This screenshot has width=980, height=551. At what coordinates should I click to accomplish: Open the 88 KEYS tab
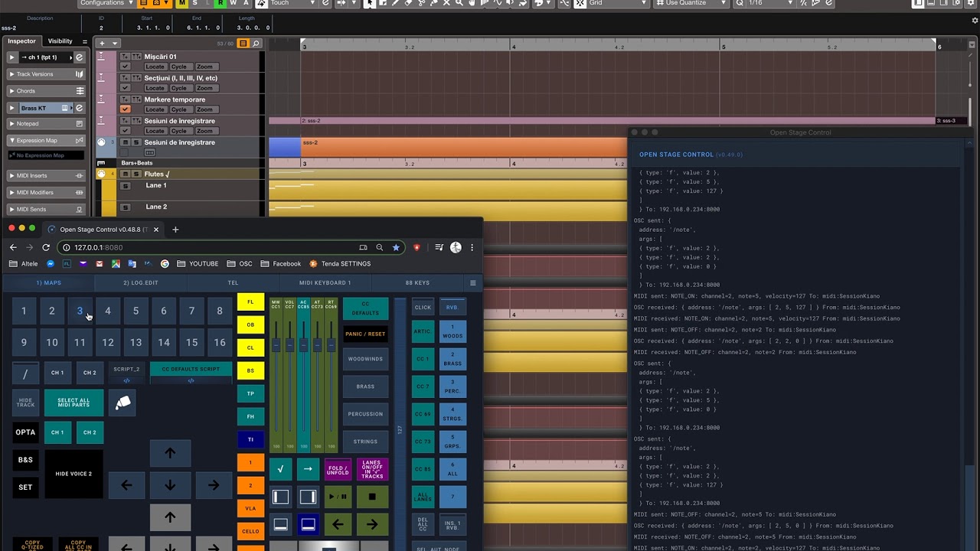coord(417,283)
